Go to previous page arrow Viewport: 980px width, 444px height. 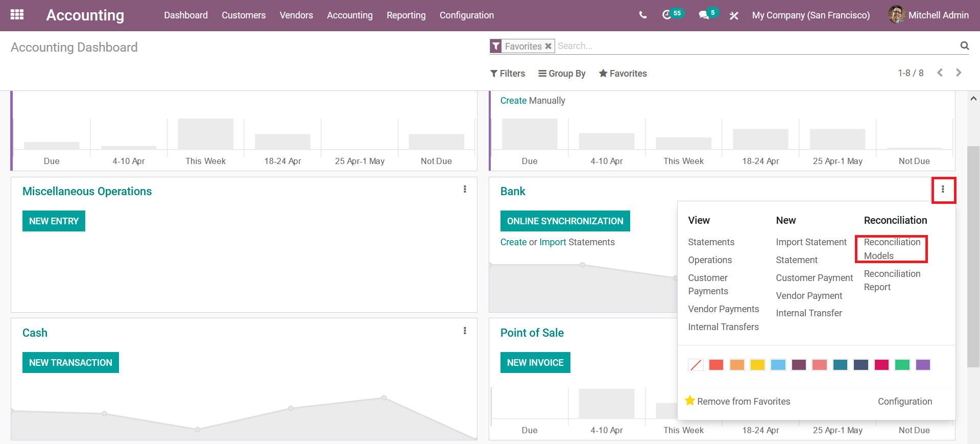pos(940,73)
